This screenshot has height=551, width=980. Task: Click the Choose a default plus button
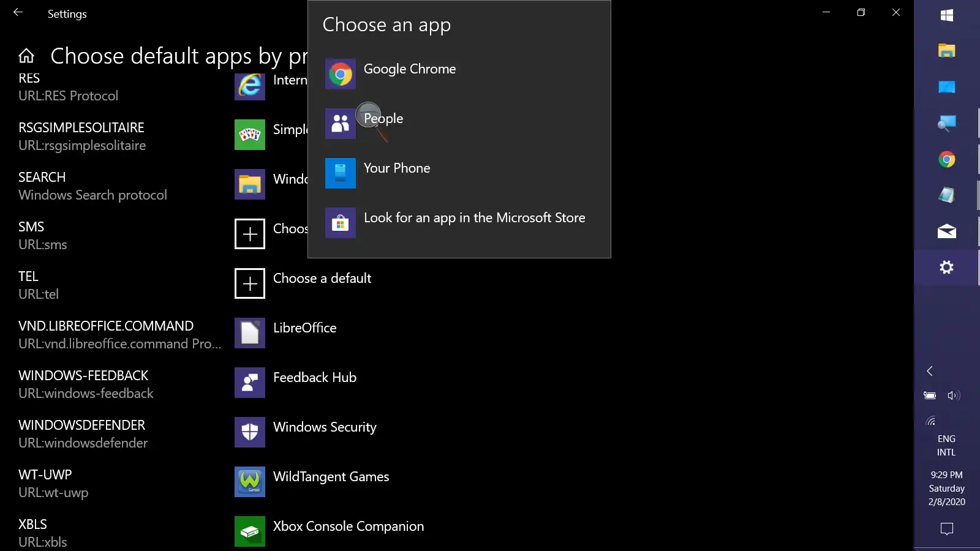point(249,283)
